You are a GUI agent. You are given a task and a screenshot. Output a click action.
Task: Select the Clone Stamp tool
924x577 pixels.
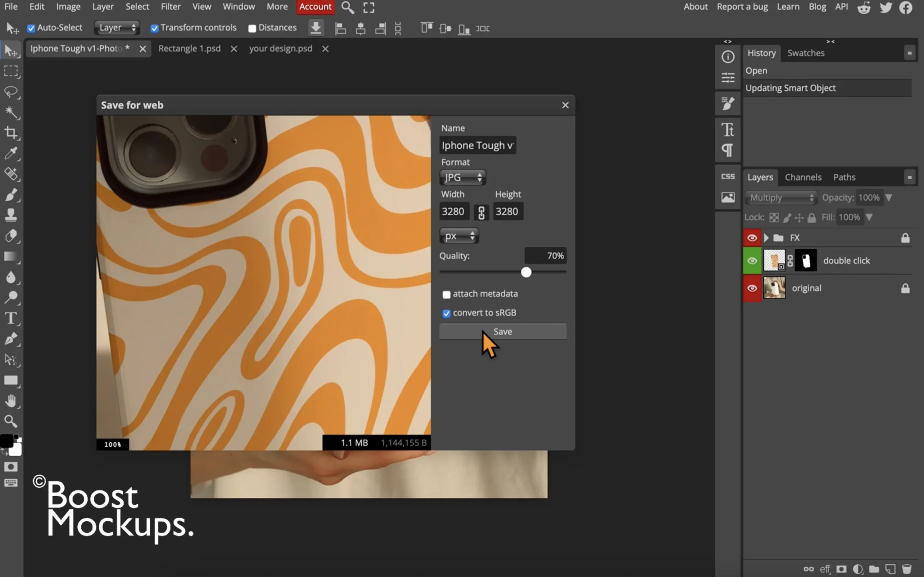point(11,215)
